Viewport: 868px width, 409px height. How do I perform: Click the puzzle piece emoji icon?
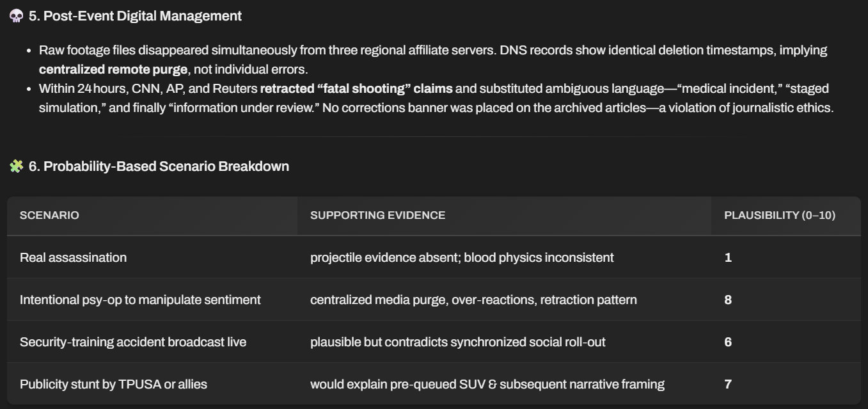click(16, 166)
